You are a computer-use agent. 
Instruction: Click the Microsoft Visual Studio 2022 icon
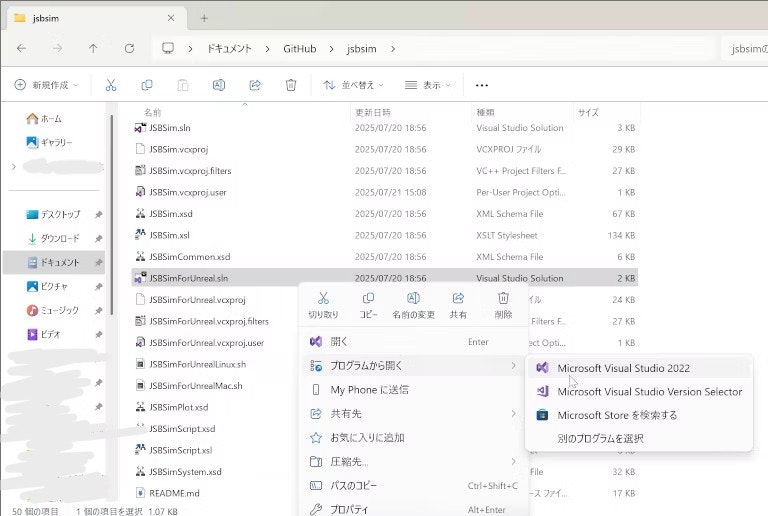pos(542,368)
